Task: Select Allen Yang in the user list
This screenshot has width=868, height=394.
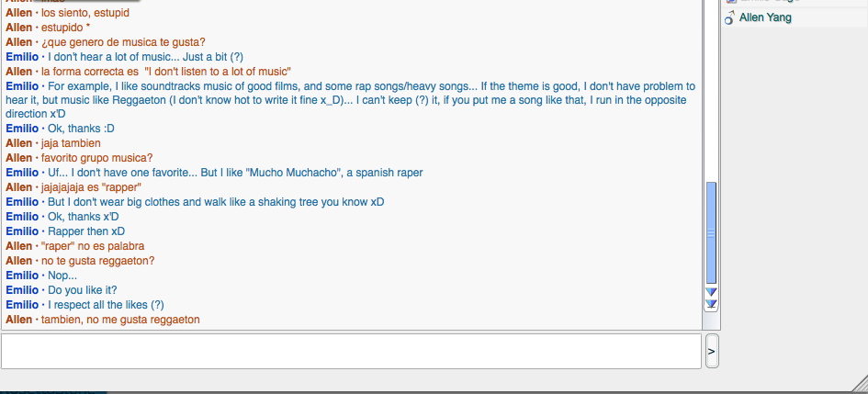Action: click(765, 17)
